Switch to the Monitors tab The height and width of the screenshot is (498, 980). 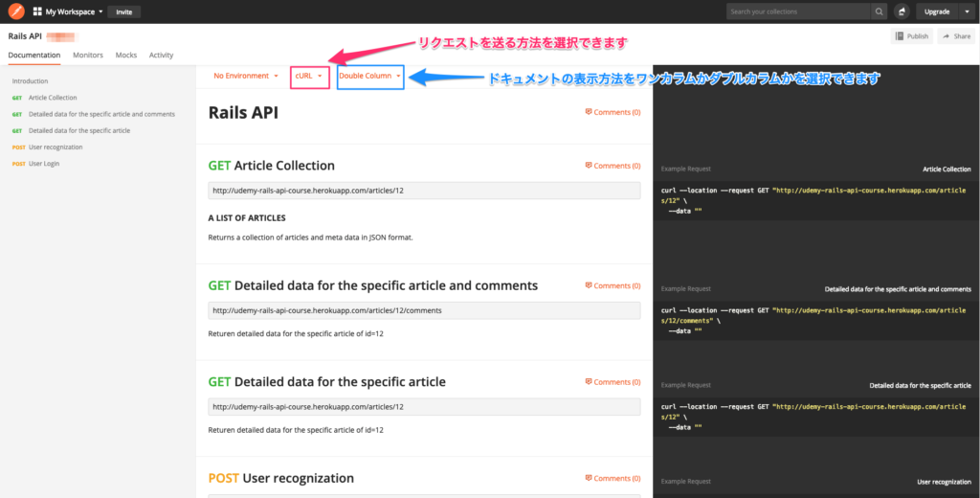pyautogui.click(x=88, y=56)
